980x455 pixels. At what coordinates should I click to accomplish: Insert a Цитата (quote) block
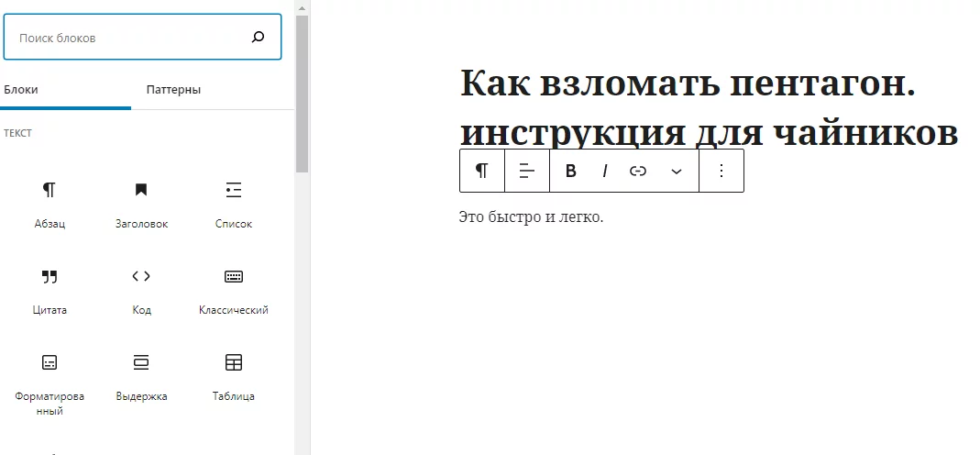point(50,291)
